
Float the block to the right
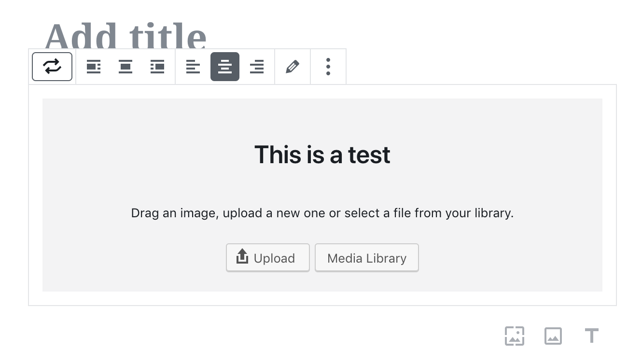(x=157, y=67)
